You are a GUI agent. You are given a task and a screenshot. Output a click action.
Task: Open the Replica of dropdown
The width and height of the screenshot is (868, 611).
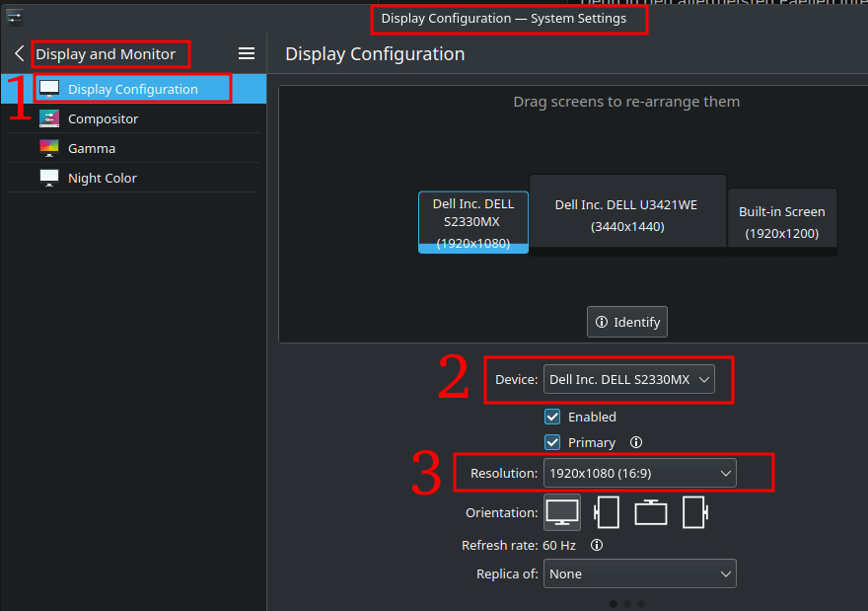640,573
